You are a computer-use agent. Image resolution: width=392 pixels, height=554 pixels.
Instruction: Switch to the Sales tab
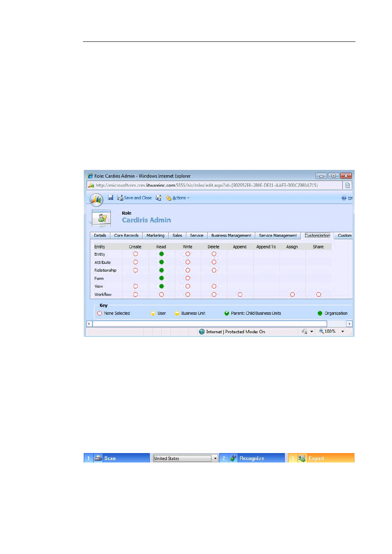[177, 236]
